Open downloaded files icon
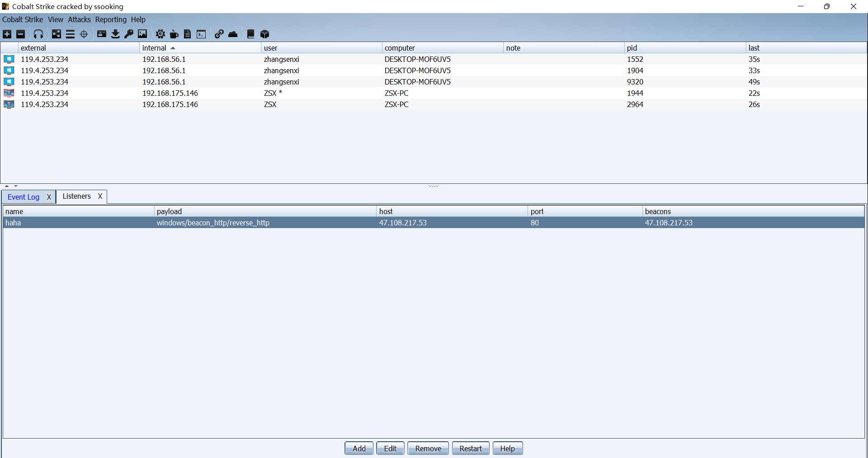 click(x=115, y=34)
